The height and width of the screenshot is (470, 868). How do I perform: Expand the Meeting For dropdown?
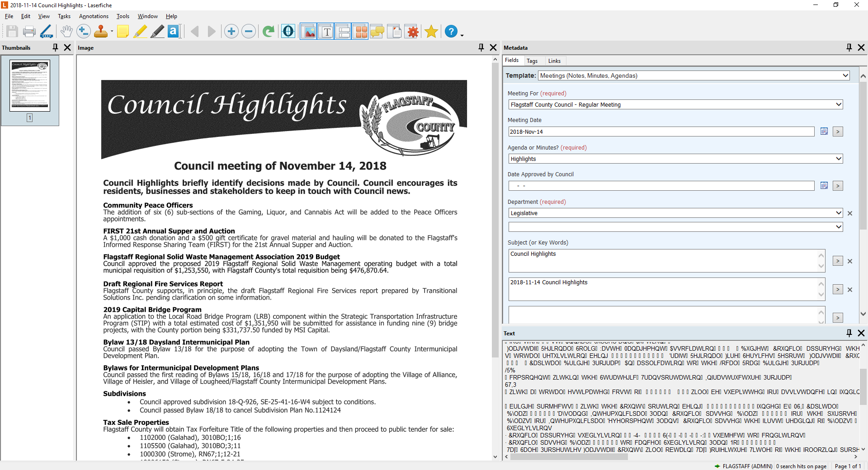click(x=839, y=104)
